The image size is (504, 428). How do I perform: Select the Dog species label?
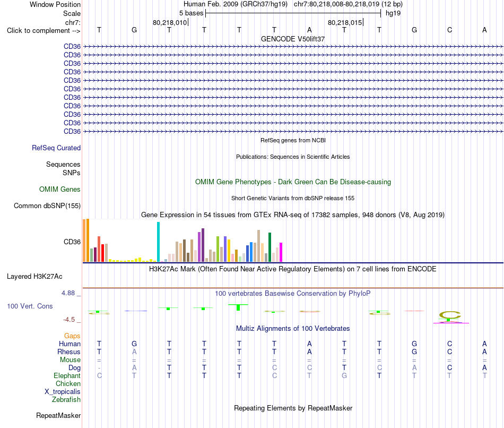pos(75,368)
